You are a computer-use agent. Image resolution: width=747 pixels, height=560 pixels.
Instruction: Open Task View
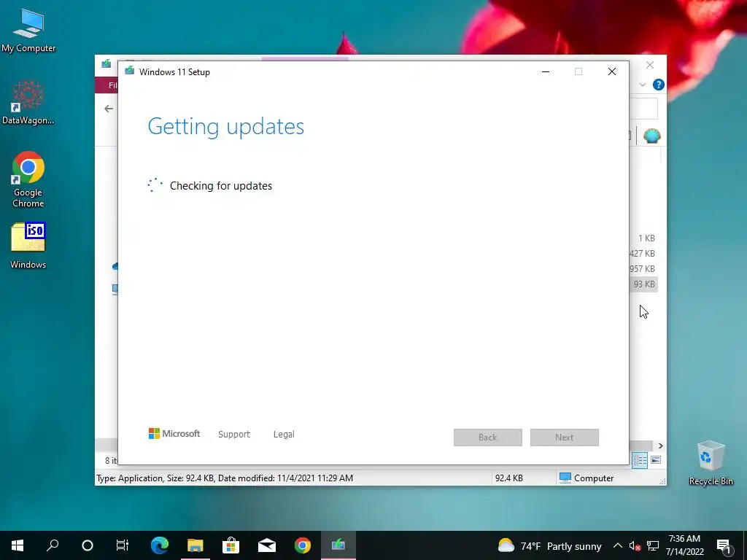coord(123,545)
